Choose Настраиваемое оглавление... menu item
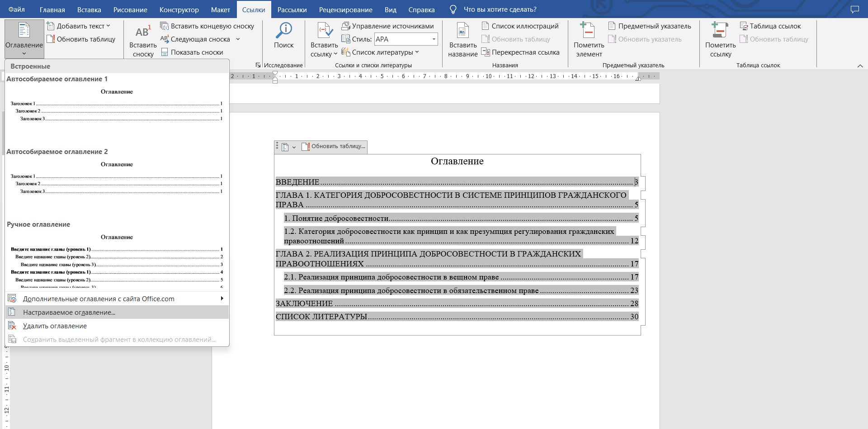868x429 pixels. coord(117,312)
